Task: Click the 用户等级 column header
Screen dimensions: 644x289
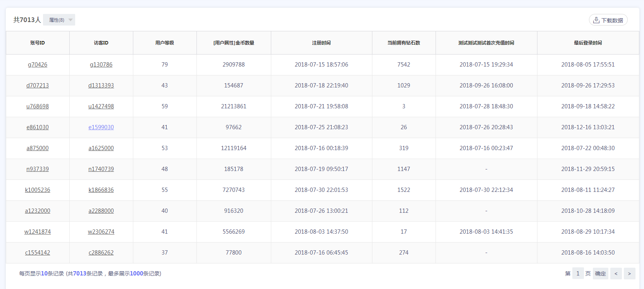Action: pos(165,43)
